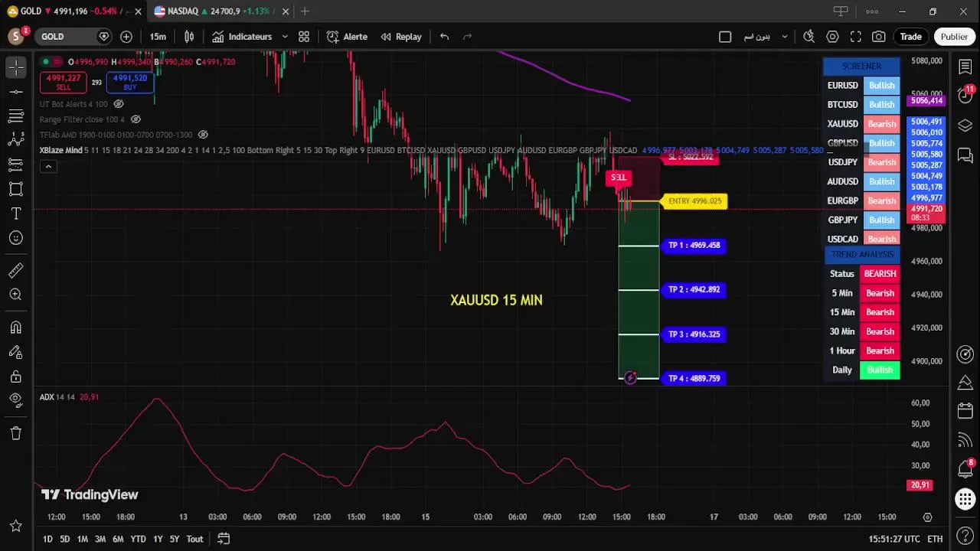
Task: Open a new tab with plus
Action: click(x=305, y=11)
